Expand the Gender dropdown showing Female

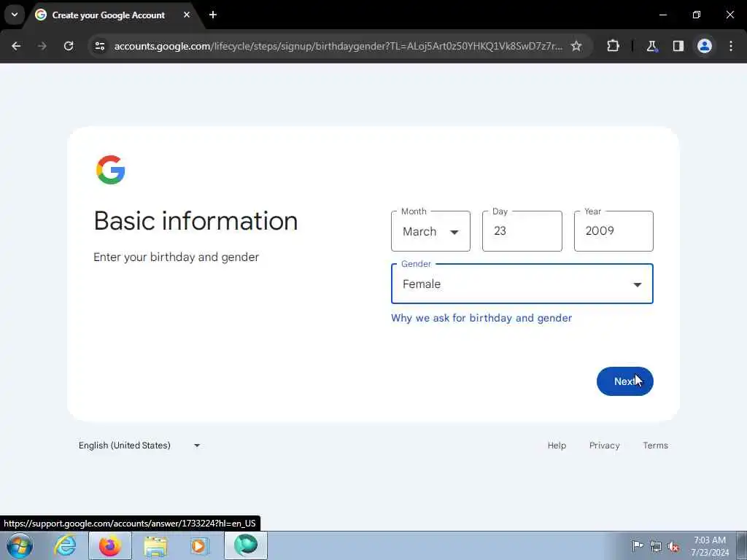coord(522,284)
